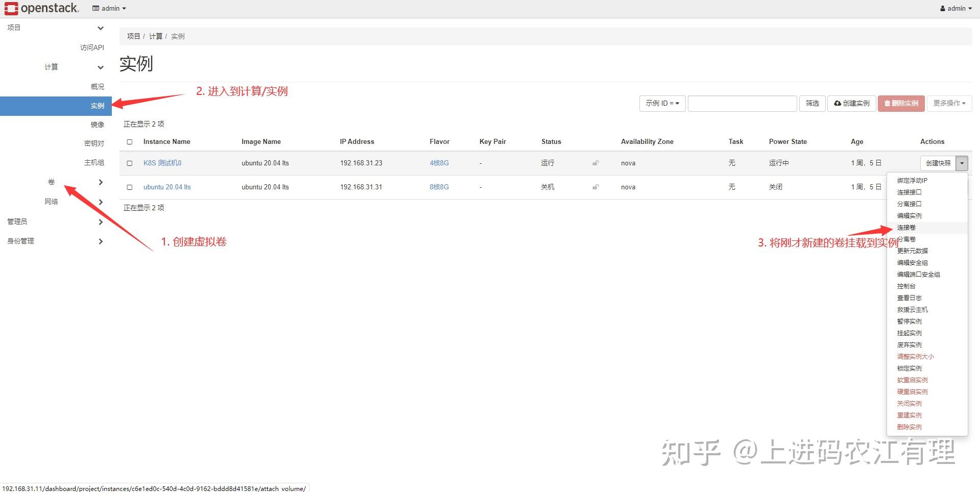980x492 pixels.
Task: Click the display icon beside admin at top left
Action: [95, 8]
